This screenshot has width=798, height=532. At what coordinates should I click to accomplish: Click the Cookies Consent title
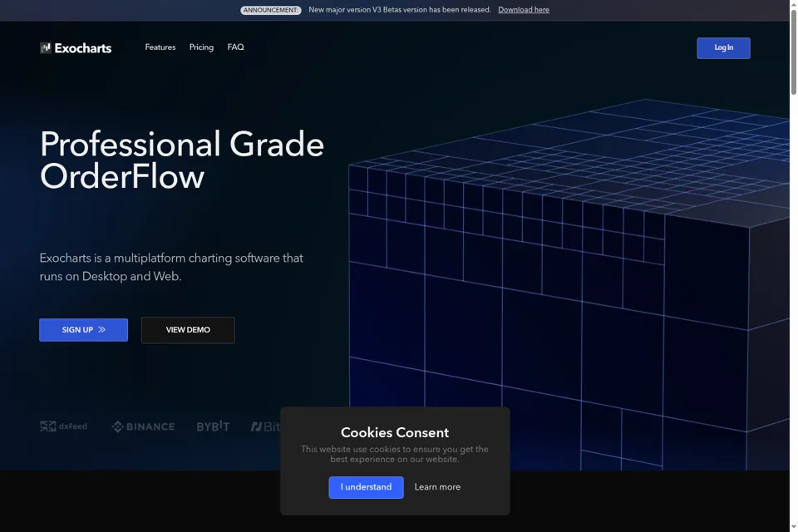click(x=394, y=433)
